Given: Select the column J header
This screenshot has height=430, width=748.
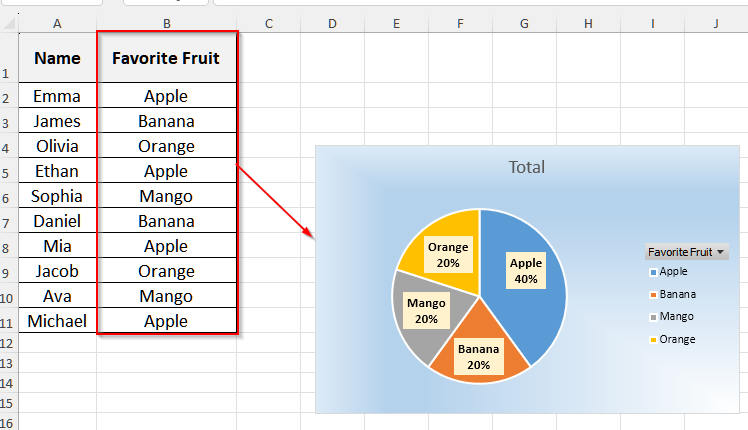Looking at the screenshot, I should pos(716,23).
